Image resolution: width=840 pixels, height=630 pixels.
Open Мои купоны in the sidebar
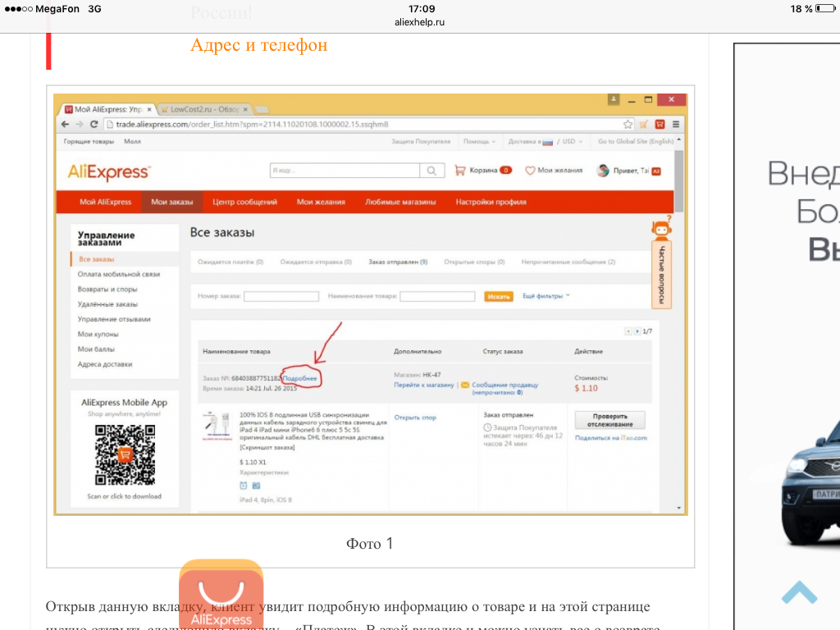pos(98,335)
